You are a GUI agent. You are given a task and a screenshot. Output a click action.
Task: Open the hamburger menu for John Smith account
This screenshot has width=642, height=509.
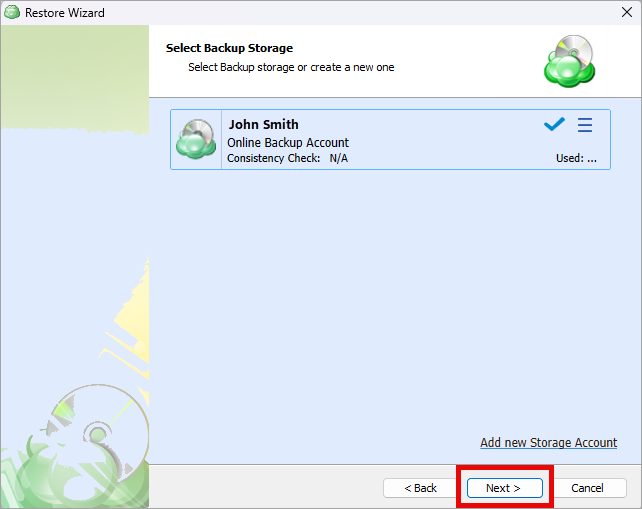click(585, 125)
